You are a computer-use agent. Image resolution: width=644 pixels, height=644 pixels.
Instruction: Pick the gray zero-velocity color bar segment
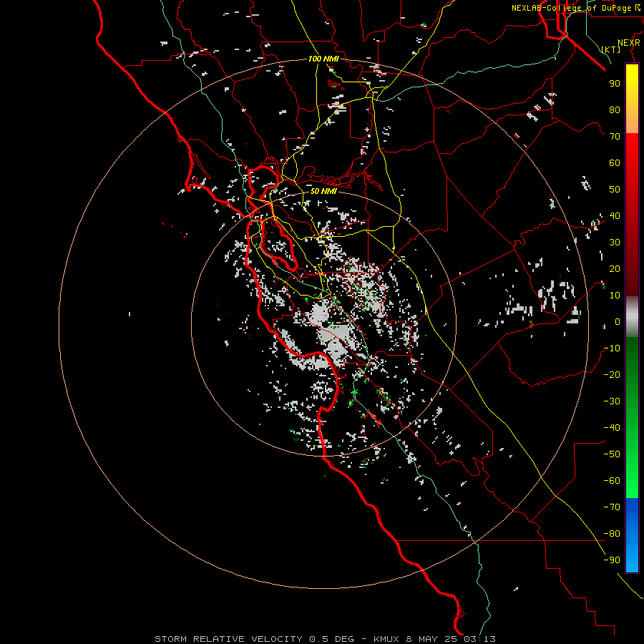[x=632, y=317]
